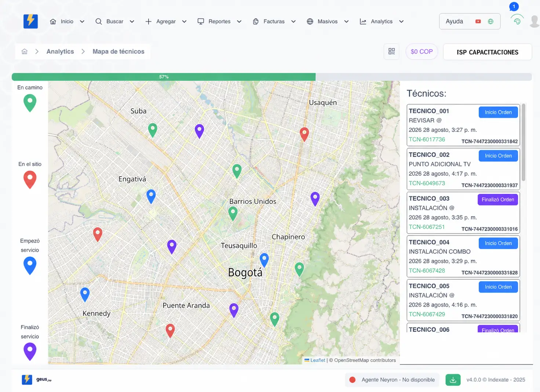Click the Ayuda button
Image resolution: width=540 pixels, height=392 pixels.
(470, 21)
